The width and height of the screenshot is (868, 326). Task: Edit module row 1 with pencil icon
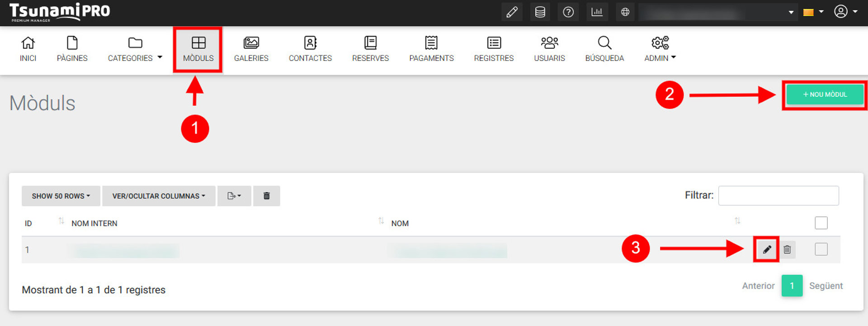coord(767,249)
